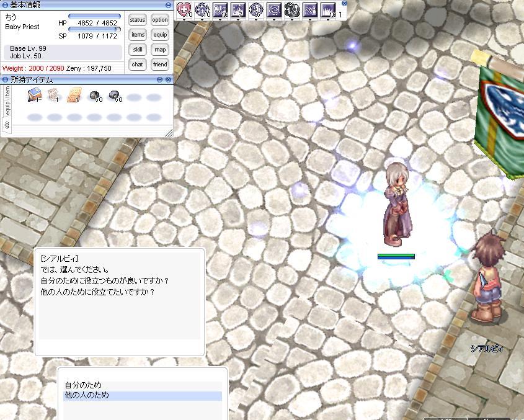Image resolution: width=524 pixels, height=420 pixels.
Task: Choose the right stone stack of 50
Action: 115,96
